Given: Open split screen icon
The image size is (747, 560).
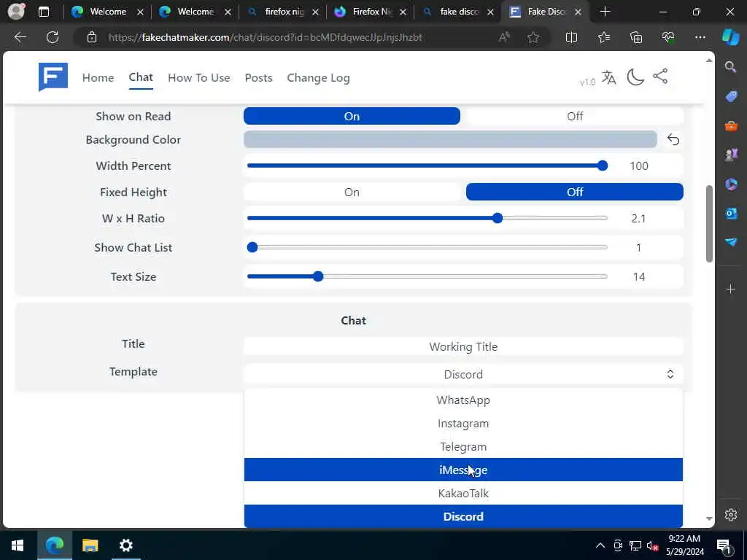Looking at the screenshot, I should pos(571,37).
